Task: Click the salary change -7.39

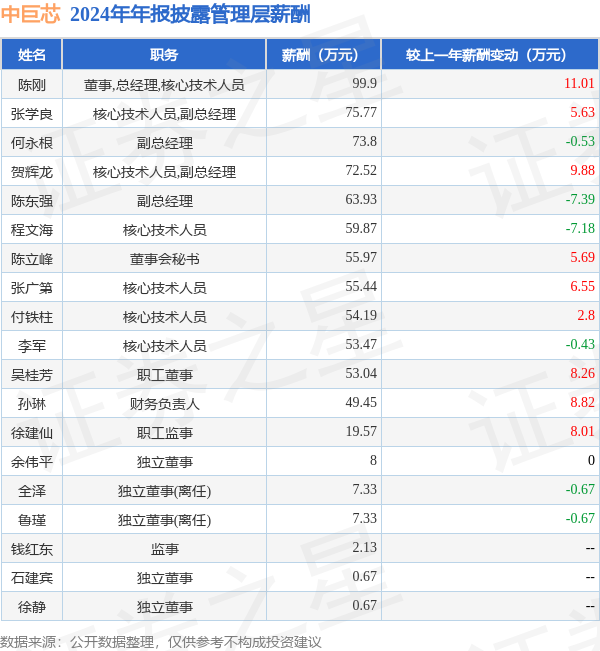Action: click(x=580, y=199)
